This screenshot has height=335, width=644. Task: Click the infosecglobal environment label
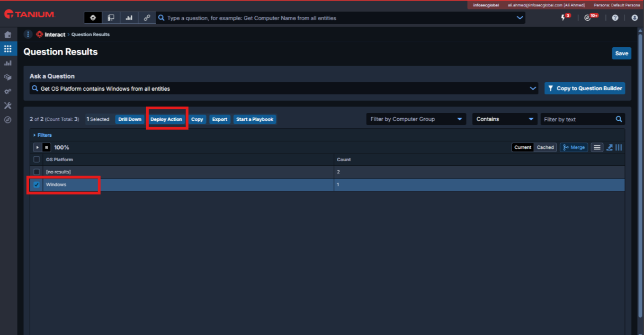486,5
